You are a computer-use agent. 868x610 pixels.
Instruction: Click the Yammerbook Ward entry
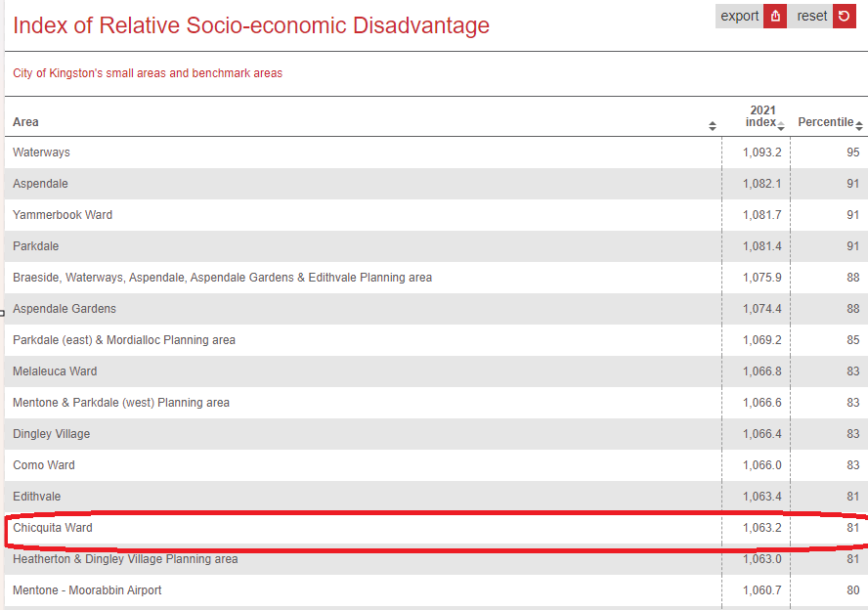click(63, 215)
